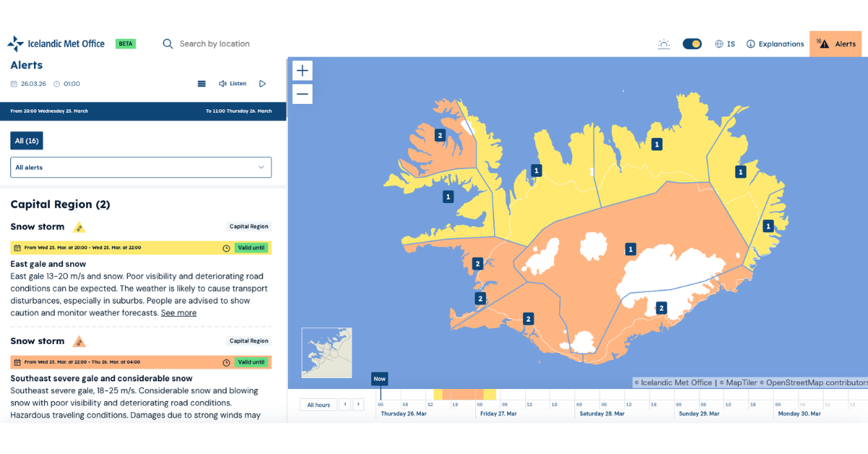Click the Icelandic Met Office logo
Image resolution: width=868 pixels, height=454 pixels.
tap(56, 43)
